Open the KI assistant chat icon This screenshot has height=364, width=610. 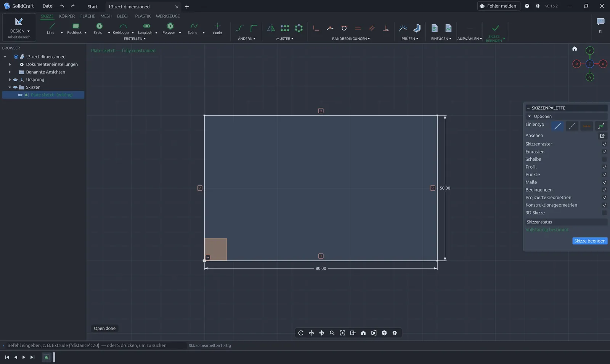(x=600, y=22)
